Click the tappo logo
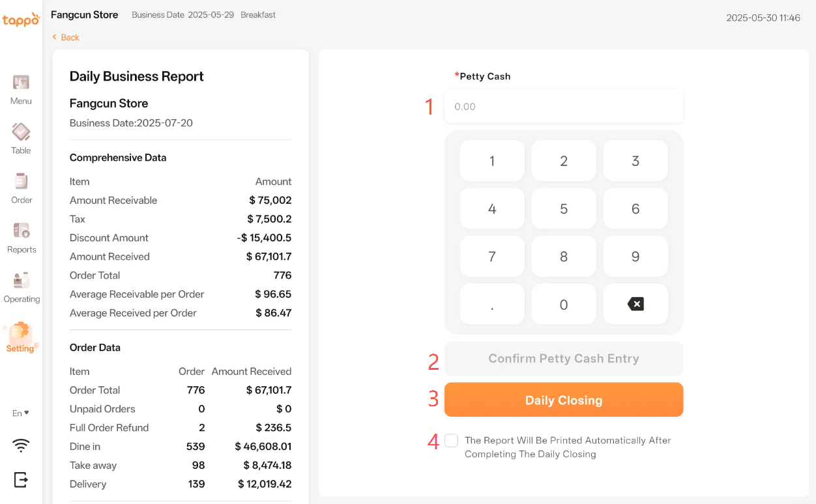Viewport: 816px width, 504px height. [21, 20]
